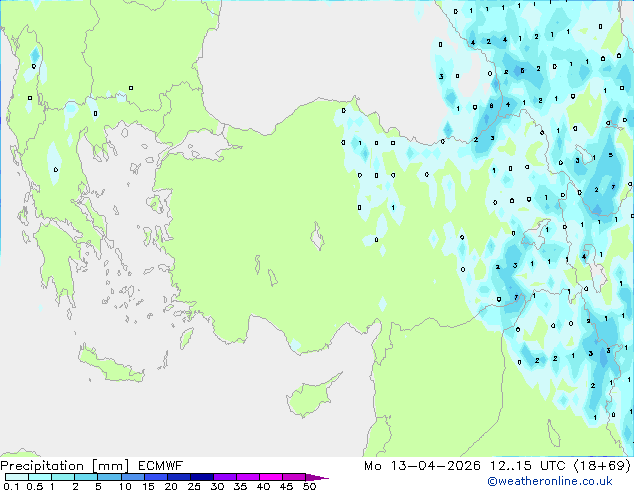This screenshot has height=490, width=634.
Task: Click the '35' legend scale label
Action: (240, 486)
